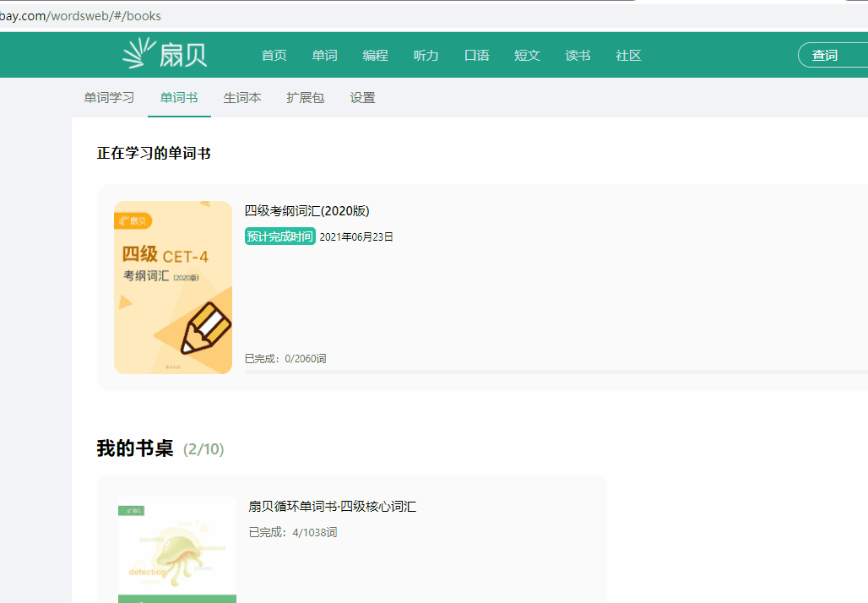
Task: Open the 四级 CET-4 book cover
Action: pos(173,287)
